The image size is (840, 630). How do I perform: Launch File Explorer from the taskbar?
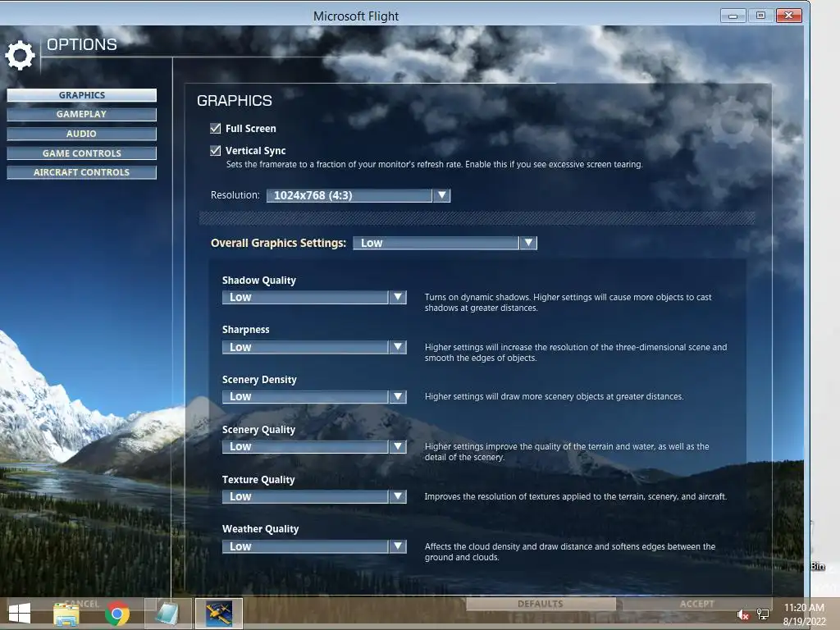(66, 614)
